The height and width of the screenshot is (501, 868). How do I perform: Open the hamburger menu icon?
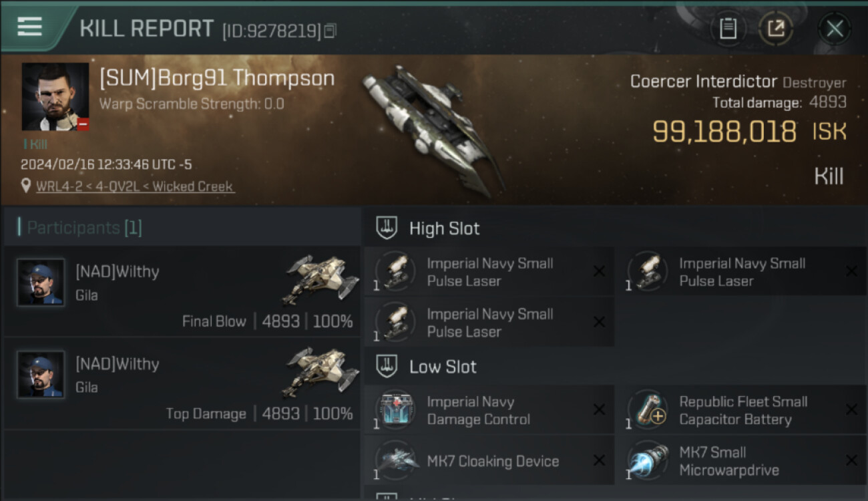[x=29, y=27]
